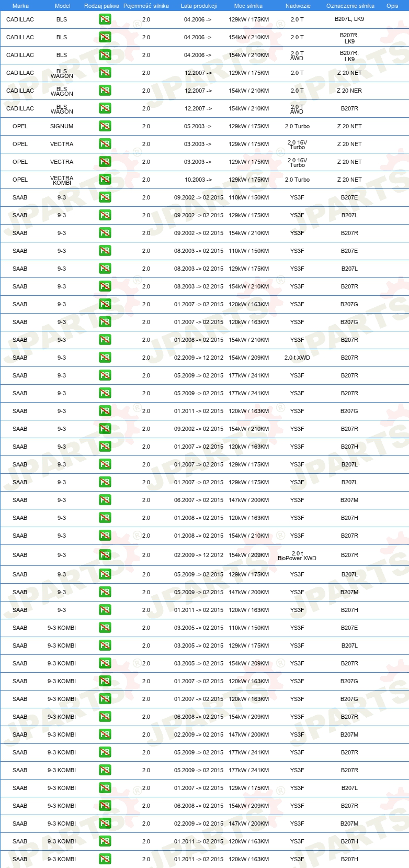409x868 pixels.
Task: Click the Model column header
Action: pos(62,6)
